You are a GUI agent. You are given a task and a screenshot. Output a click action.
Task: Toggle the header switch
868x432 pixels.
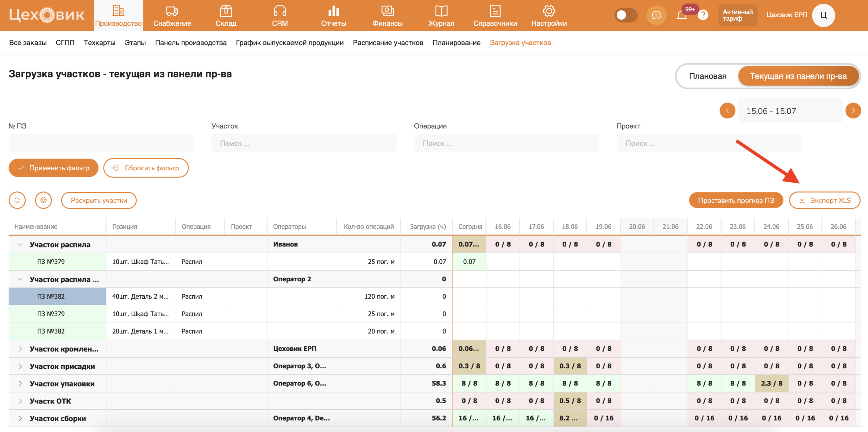[x=626, y=15]
